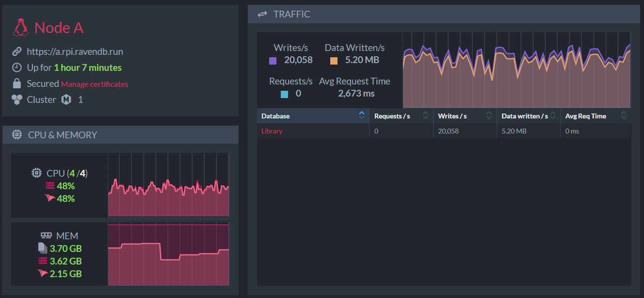The width and height of the screenshot is (644, 298).
Task: Click the machine CPU usage icon beside first 48%
Action: pos(50,186)
